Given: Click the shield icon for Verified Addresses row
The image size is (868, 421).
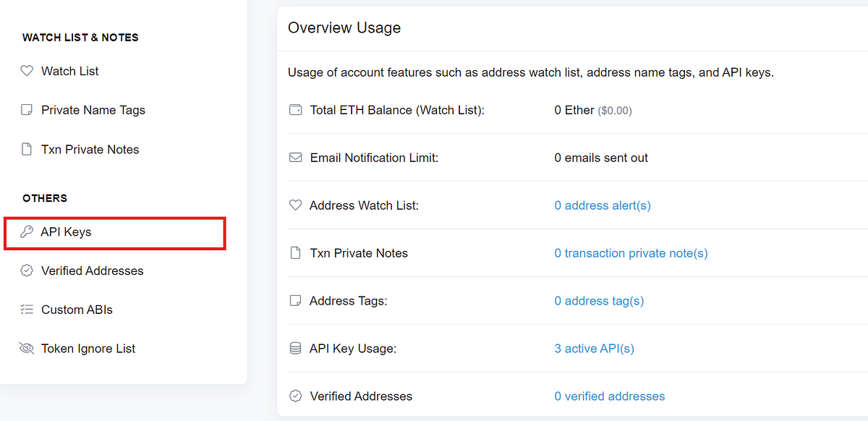Looking at the screenshot, I should [x=295, y=396].
